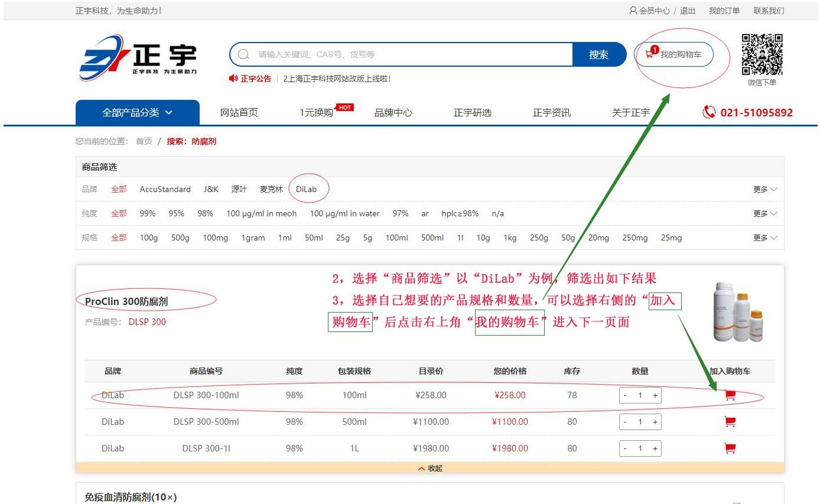The image size is (820, 504).
Task: Decrease quantity for DLSP 300-1l
Action: tap(625, 448)
